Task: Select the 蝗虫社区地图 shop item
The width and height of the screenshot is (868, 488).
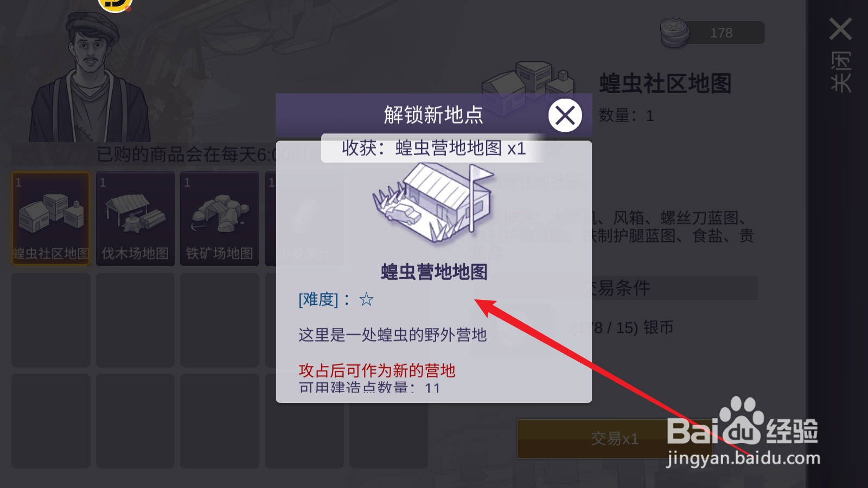Action: click(51, 219)
